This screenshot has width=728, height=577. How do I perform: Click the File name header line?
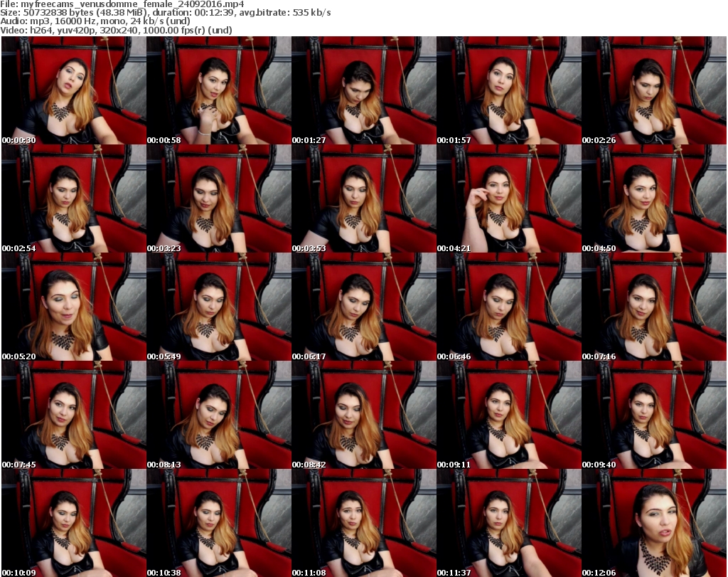click(122, 4)
